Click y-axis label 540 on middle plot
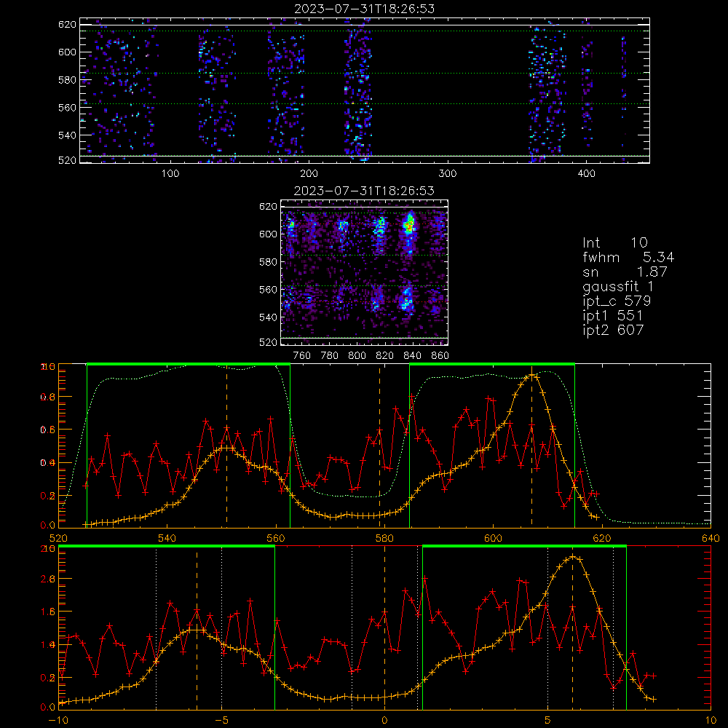The width and height of the screenshot is (728, 728). click(268, 317)
